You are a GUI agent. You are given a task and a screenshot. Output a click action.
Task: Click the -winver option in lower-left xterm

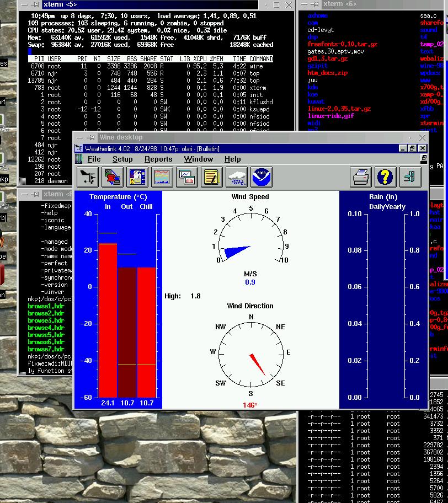pos(52,292)
